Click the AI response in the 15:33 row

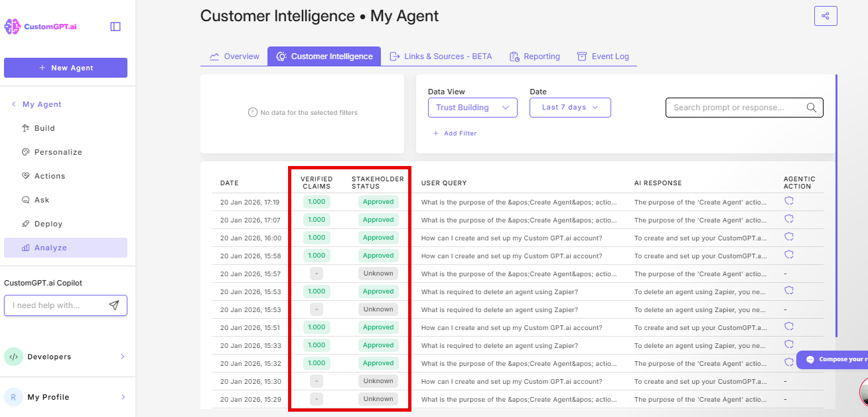[x=701, y=345]
